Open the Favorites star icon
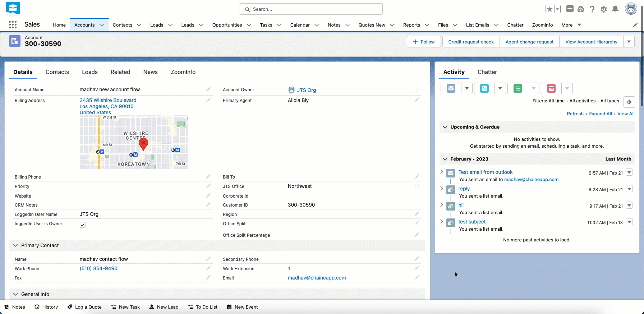 pos(549,9)
